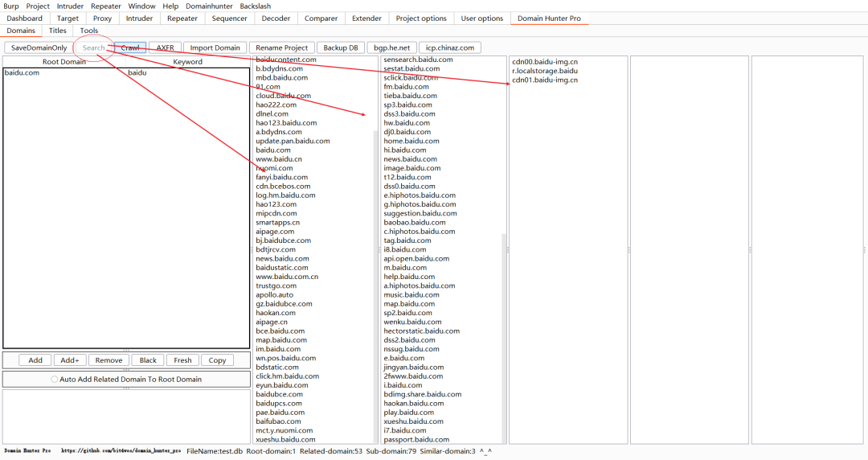Open the icp.chinaz.com lookup button
The image size is (868, 460).
[449, 47]
